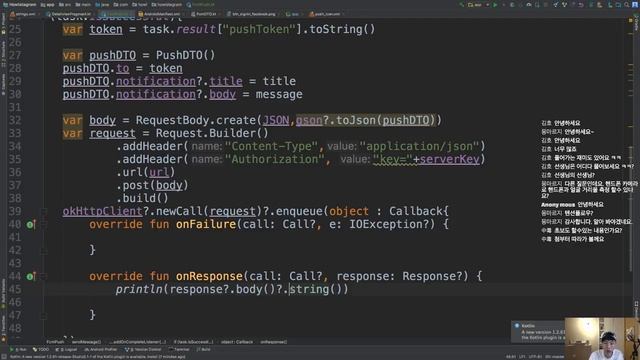The image size is (640, 360).
Task: Click the app module breadcrumb
Action: click(x=48, y=4)
